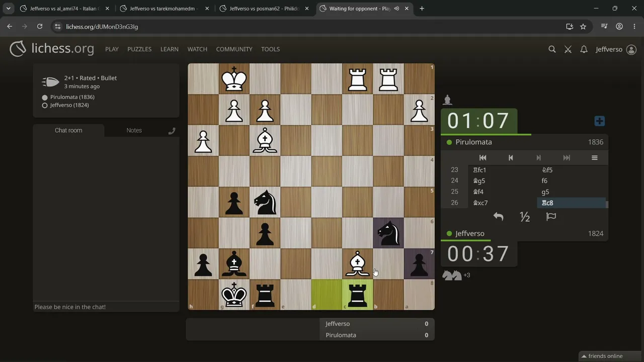Viewport: 644px width, 362px height.
Task: Resign using the flag icon
Action: [x=551, y=217]
